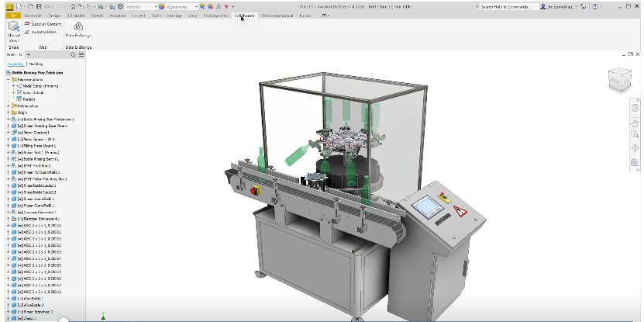
Task: Select the Zoom tool in navigation bar
Action: [x=634, y=135]
